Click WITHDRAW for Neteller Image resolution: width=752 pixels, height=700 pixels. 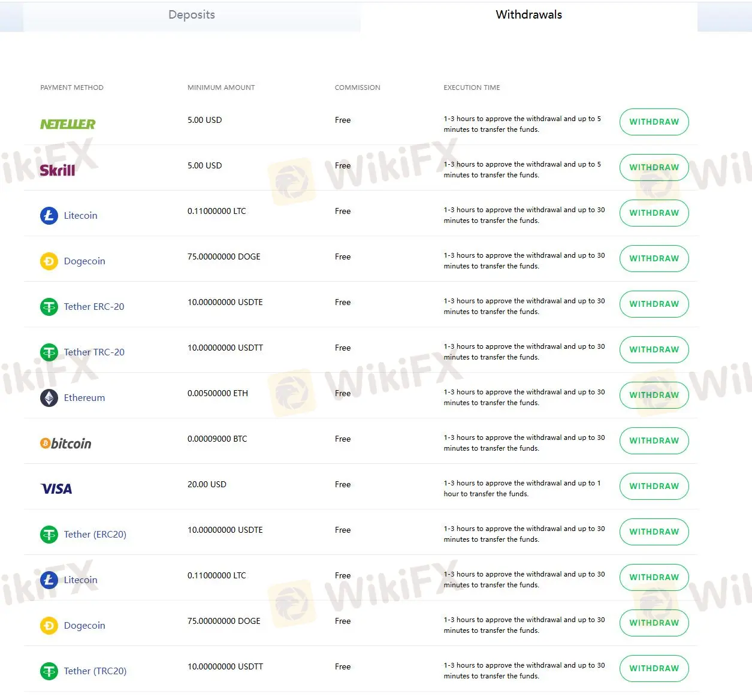pos(654,122)
